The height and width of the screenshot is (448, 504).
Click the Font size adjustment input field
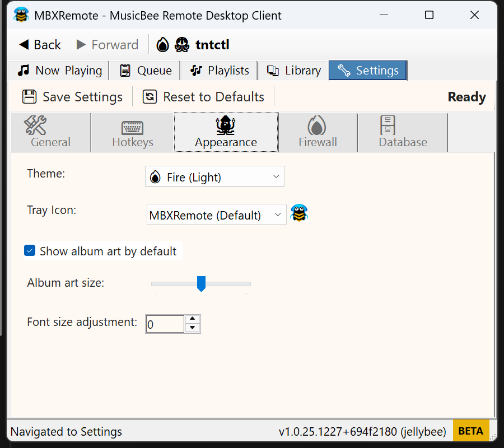(x=165, y=324)
